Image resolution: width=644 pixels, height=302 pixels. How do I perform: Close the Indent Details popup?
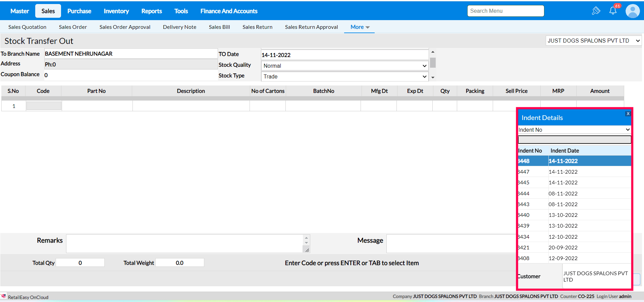point(628,114)
